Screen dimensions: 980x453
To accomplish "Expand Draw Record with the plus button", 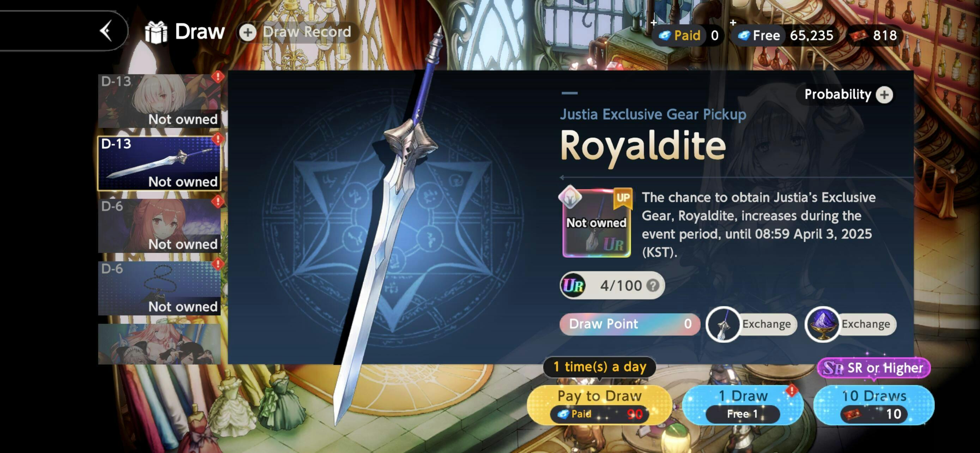I will point(248,32).
